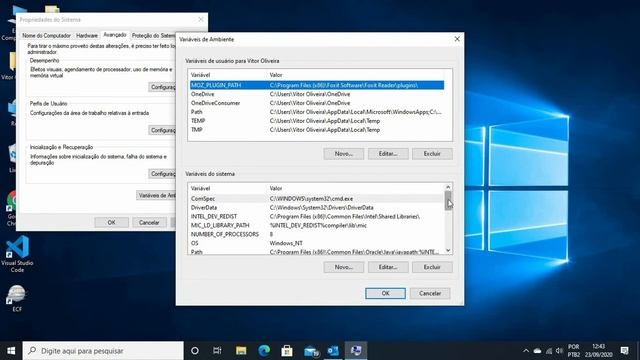This screenshot has height=360, width=640.
Task: Open the Mail app on taskbar
Action: [x=311, y=351]
